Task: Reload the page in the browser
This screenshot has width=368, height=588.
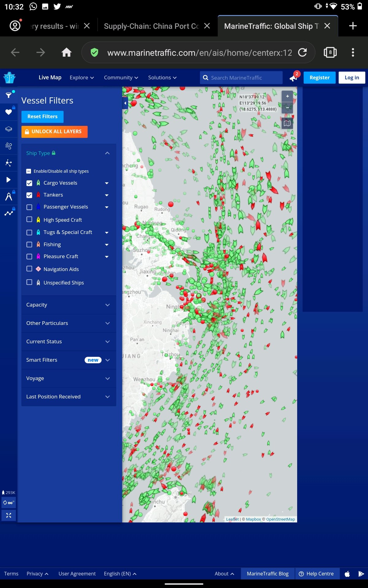Action: [x=302, y=53]
